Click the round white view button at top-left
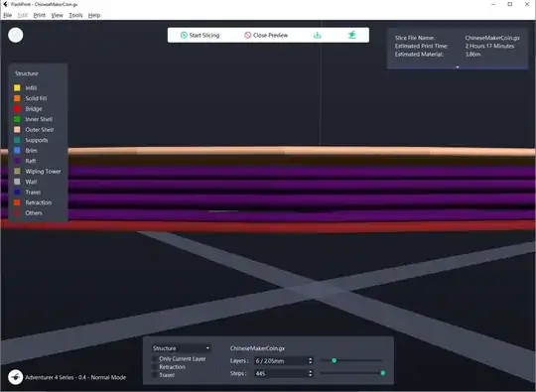This screenshot has width=536, height=392. (16, 35)
